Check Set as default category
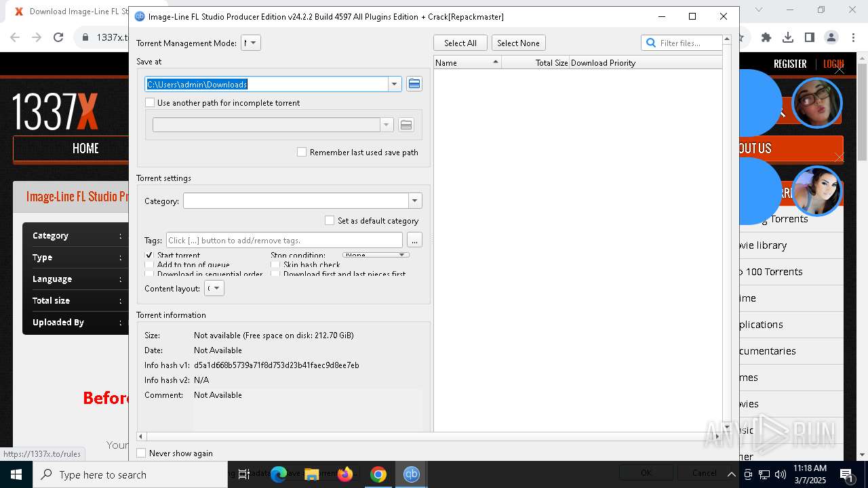The width and height of the screenshot is (868, 488). tap(330, 220)
